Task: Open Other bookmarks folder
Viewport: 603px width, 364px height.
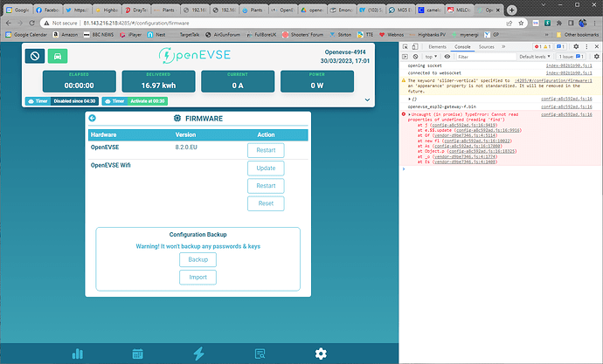Action: pyautogui.click(x=578, y=35)
